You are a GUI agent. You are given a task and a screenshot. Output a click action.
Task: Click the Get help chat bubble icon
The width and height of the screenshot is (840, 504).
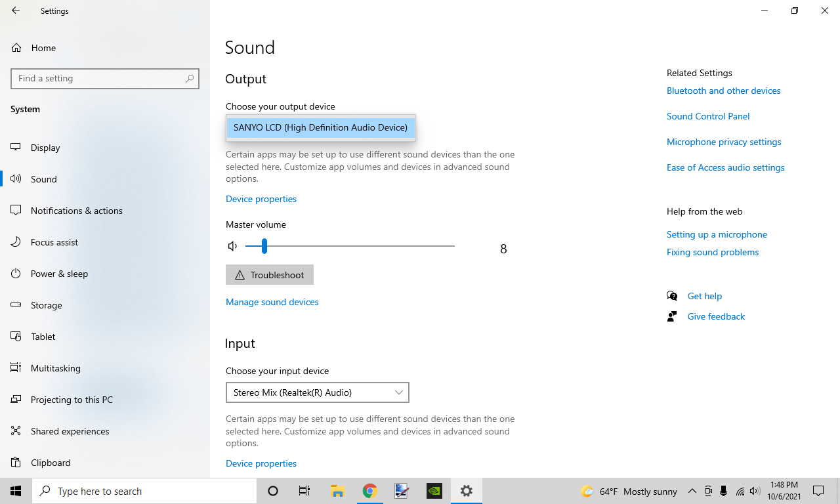tap(672, 296)
